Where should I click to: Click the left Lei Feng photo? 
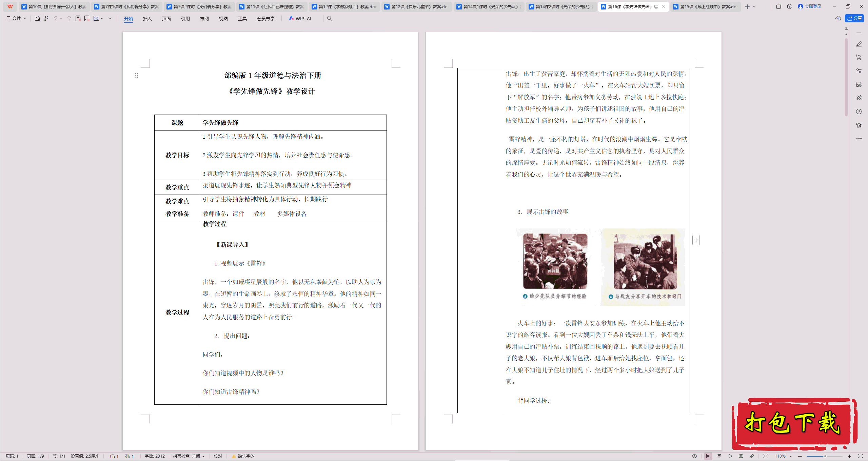coord(555,261)
